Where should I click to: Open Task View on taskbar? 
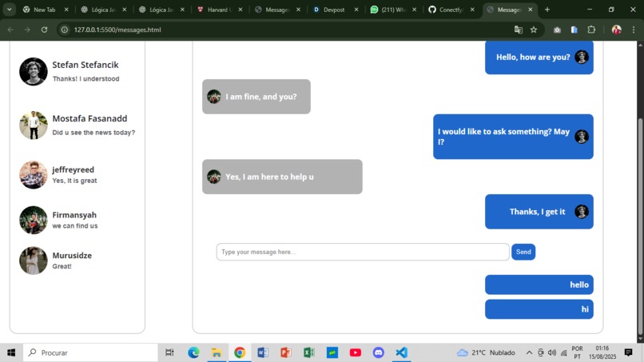click(x=169, y=352)
